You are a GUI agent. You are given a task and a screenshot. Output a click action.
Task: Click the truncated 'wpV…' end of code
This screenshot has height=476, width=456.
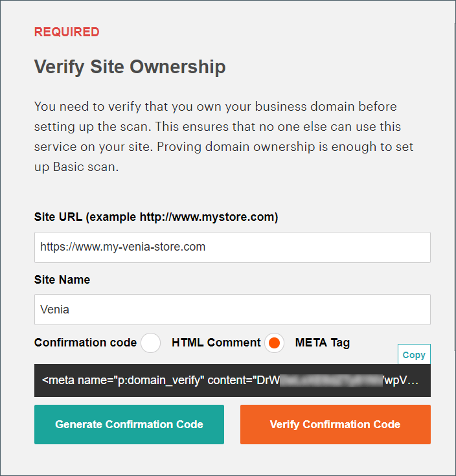(404, 380)
